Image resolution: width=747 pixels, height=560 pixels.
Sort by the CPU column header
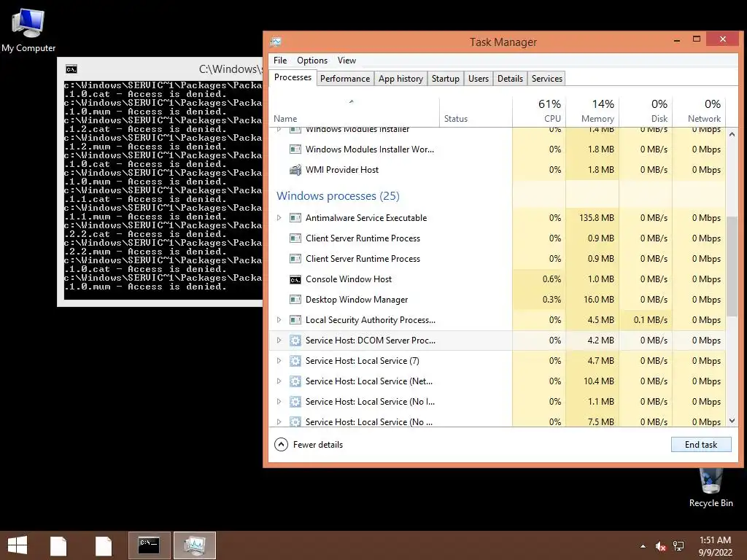[x=539, y=112]
